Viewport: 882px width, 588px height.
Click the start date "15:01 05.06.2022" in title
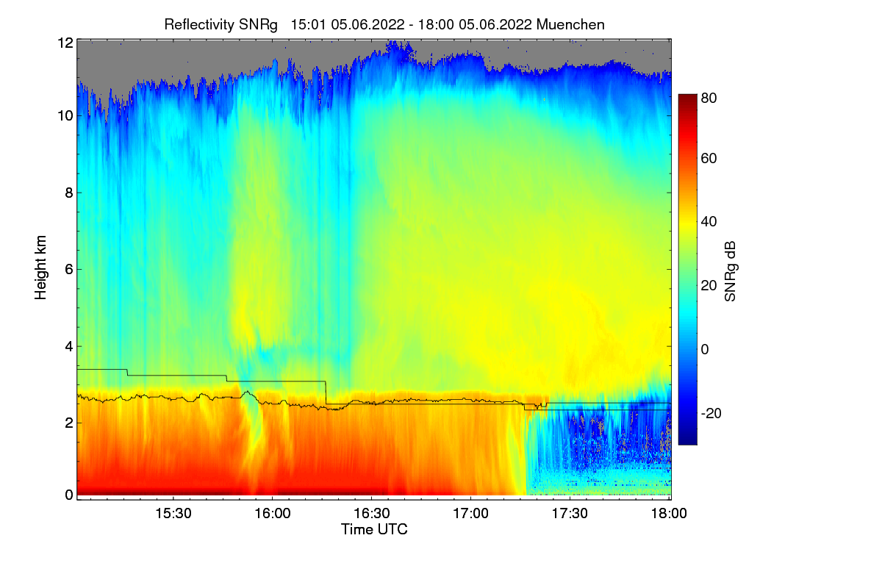tap(347, 24)
